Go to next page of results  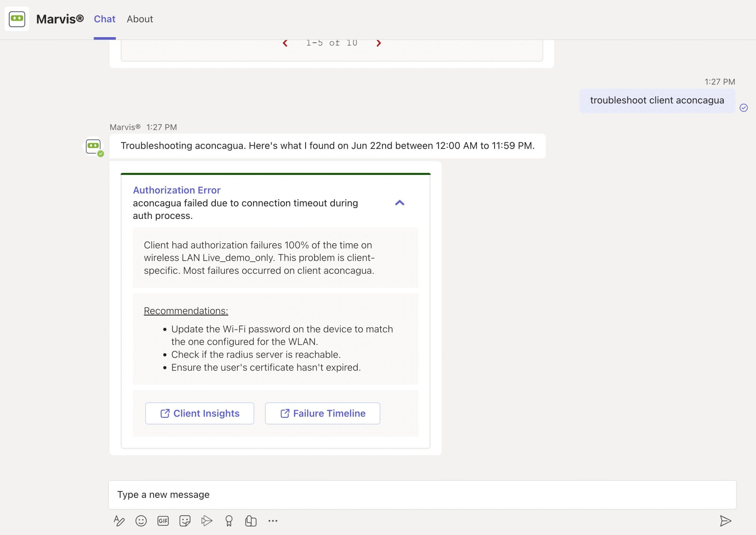379,43
